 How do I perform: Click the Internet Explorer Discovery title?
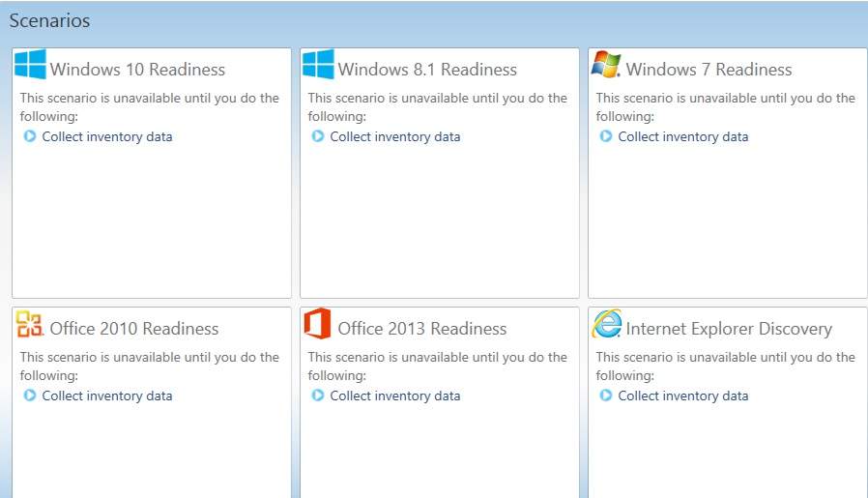coord(729,329)
